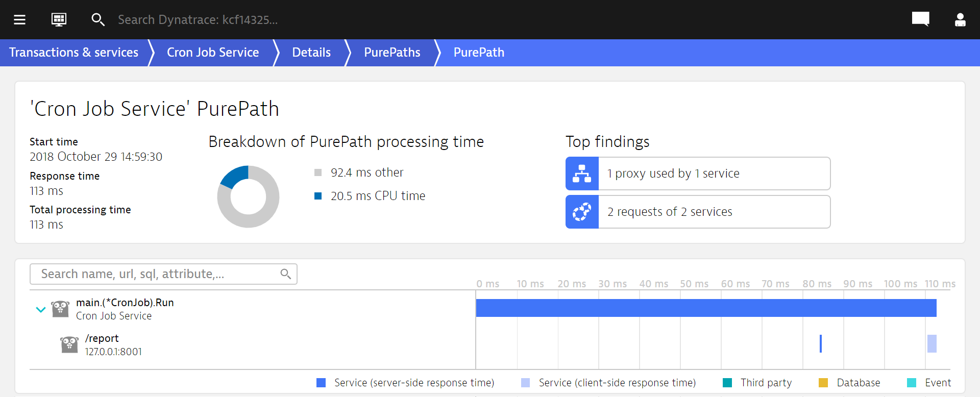The image size is (980, 397).
Task: Open the dashboards monitor icon
Action: point(59,20)
